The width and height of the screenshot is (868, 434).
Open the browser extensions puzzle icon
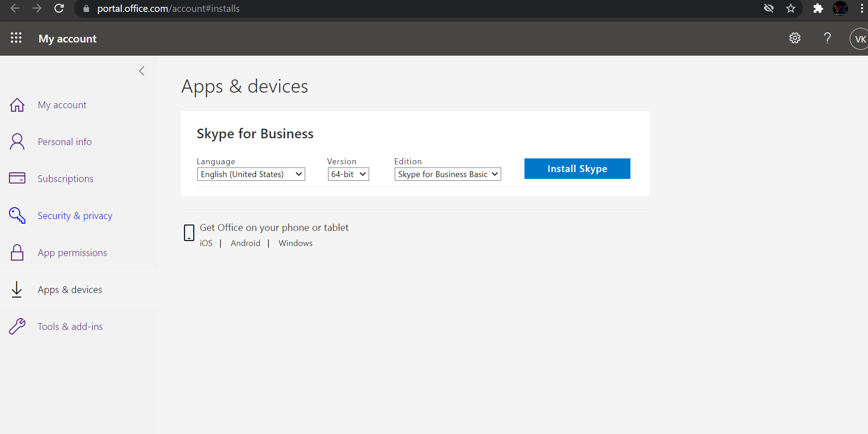click(818, 8)
